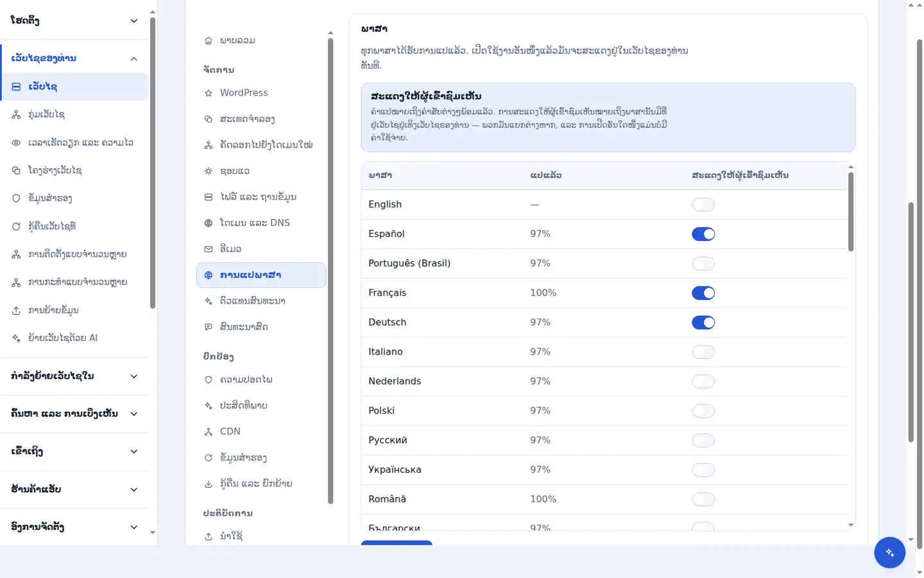Expand the ຄົ້ນຫາ ແລະ ການເບິ່ງເຫັນ section
924x578 pixels.
pos(74,414)
